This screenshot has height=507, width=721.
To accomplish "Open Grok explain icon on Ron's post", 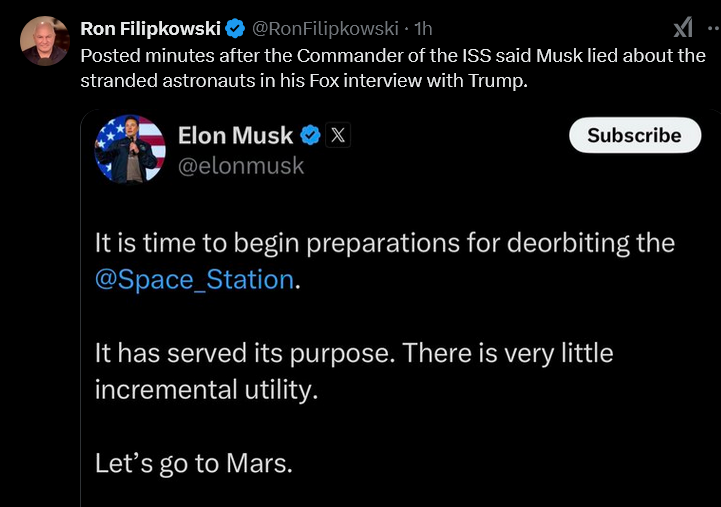I will click(x=683, y=28).
